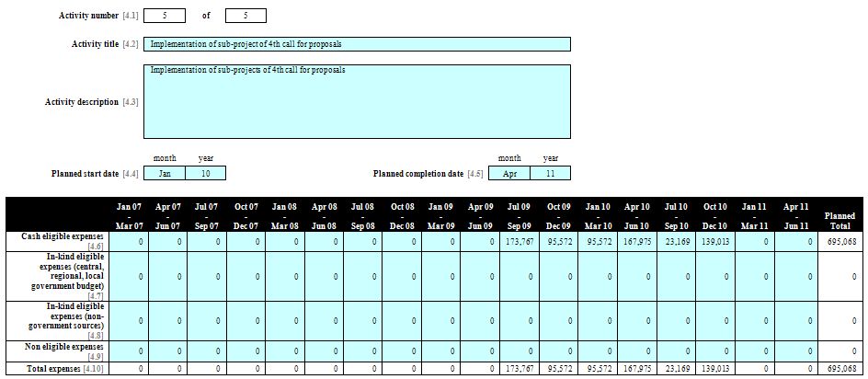Screen dimensions: 868x379
Task: Select the Planned completion date year field
Action: pyautogui.click(x=550, y=173)
